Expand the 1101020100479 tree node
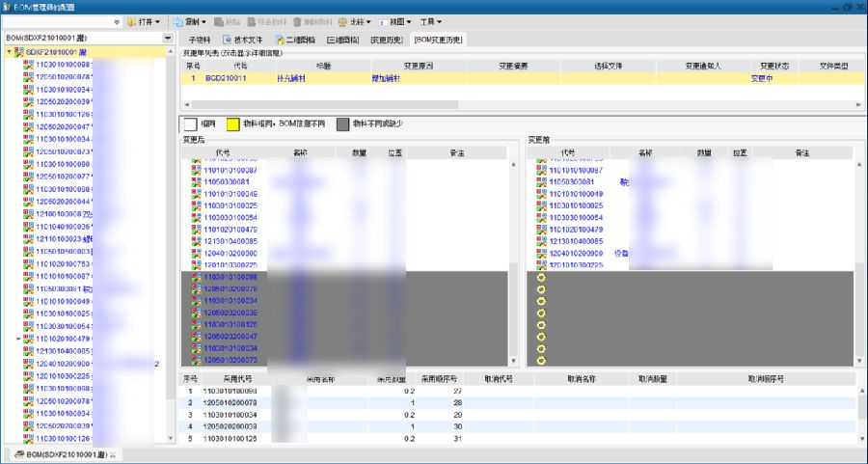 coord(19,339)
